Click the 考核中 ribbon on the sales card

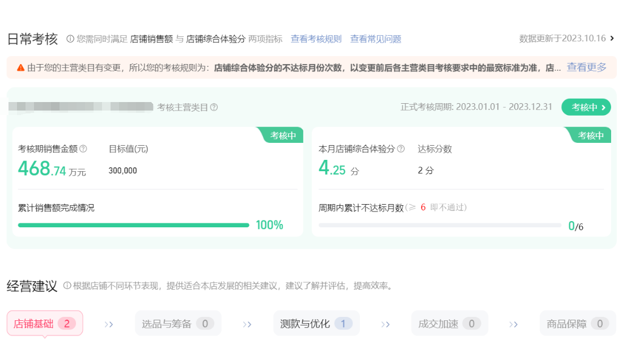282,135
